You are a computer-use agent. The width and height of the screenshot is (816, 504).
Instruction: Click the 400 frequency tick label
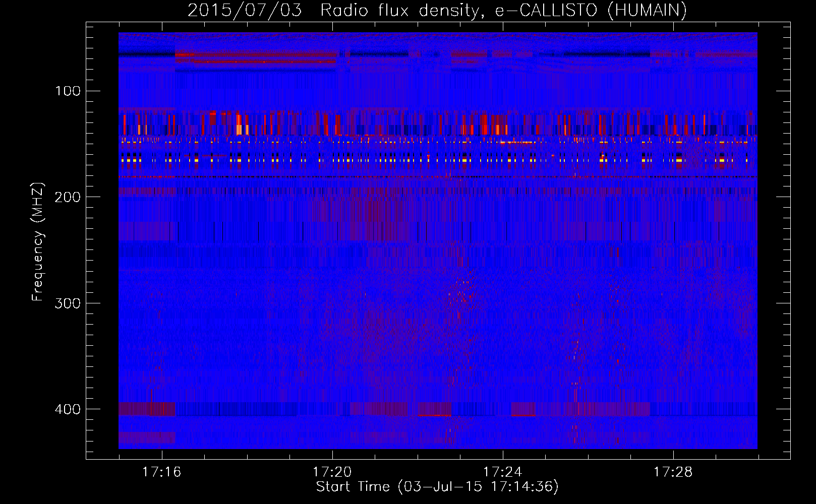(x=68, y=409)
